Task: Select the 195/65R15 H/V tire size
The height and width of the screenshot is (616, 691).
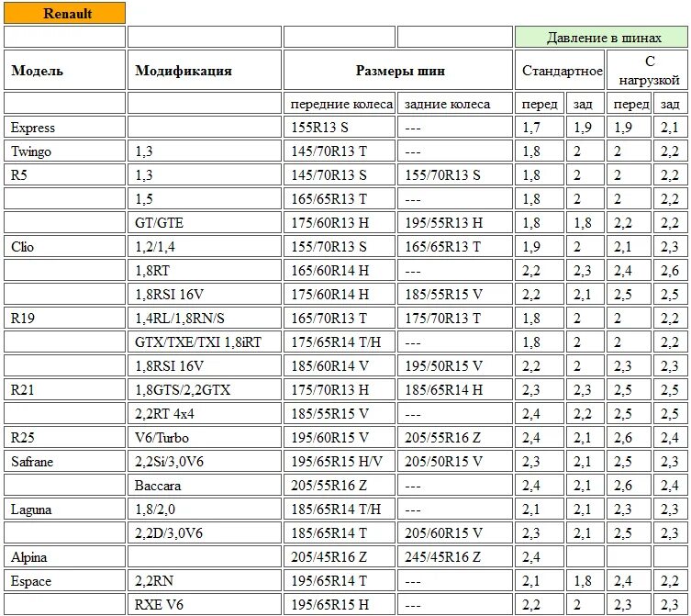Action: coord(340,461)
